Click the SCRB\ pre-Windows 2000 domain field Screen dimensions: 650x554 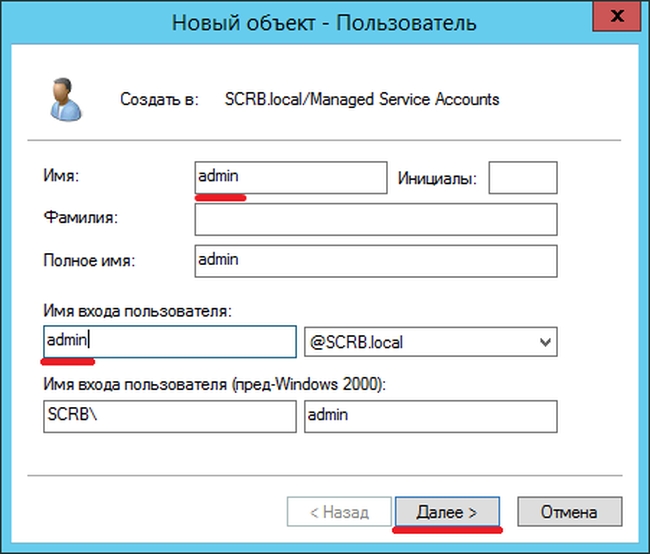(x=170, y=416)
